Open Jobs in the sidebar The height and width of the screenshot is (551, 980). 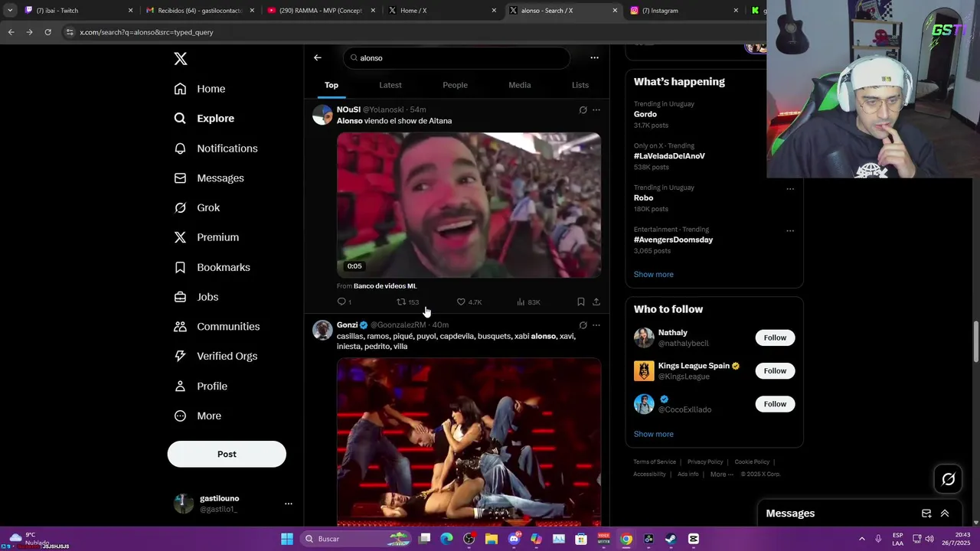(196, 297)
